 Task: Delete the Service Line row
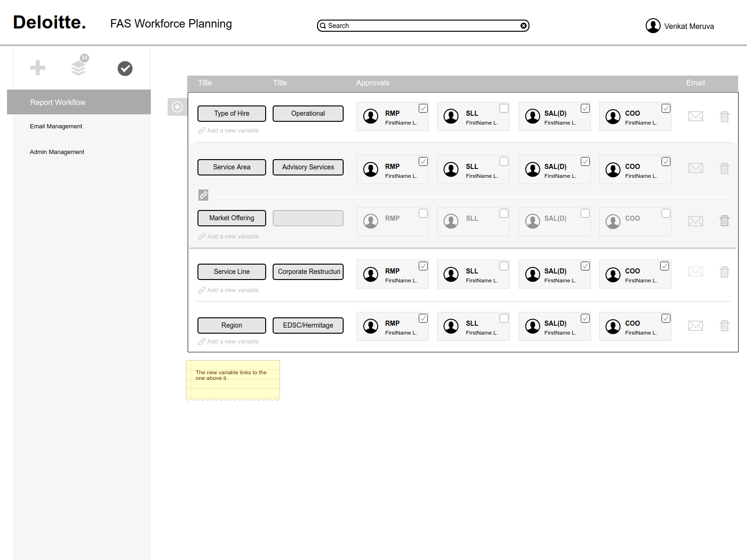pyautogui.click(x=725, y=272)
